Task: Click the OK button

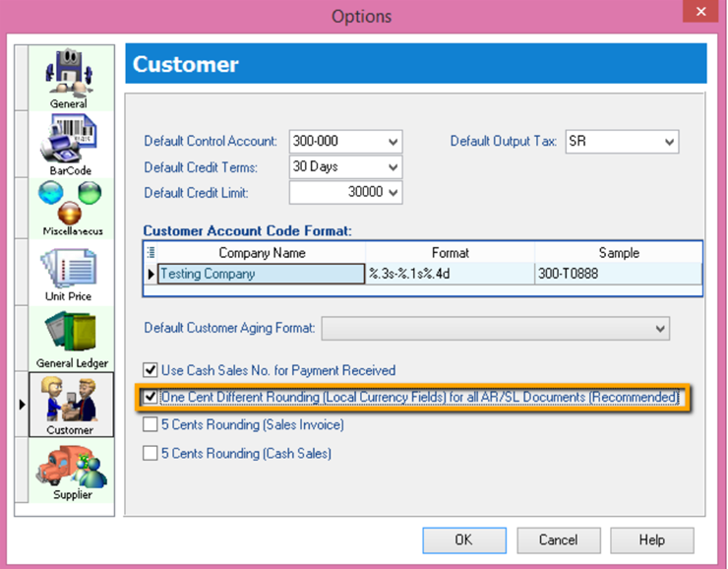Action: pyautogui.click(x=463, y=539)
